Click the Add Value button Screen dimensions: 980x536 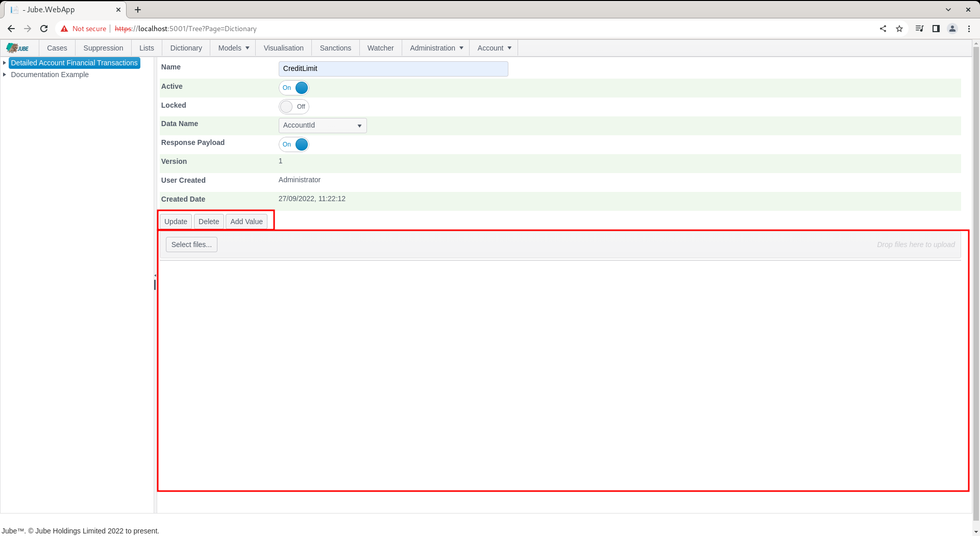click(247, 222)
